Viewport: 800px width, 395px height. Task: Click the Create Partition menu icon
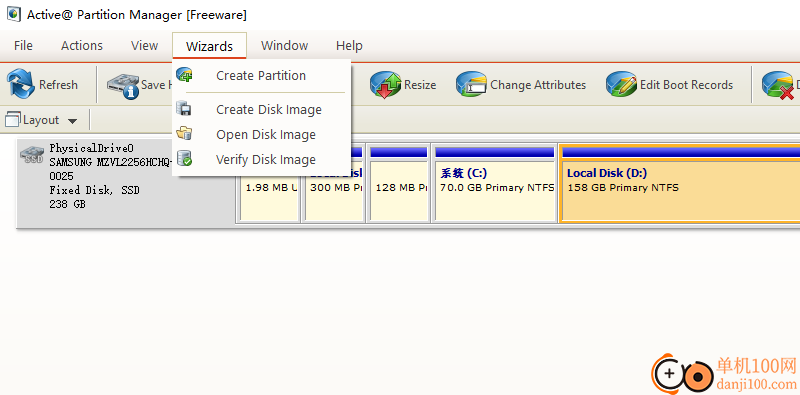pyautogui.click(x=184, y=75)
